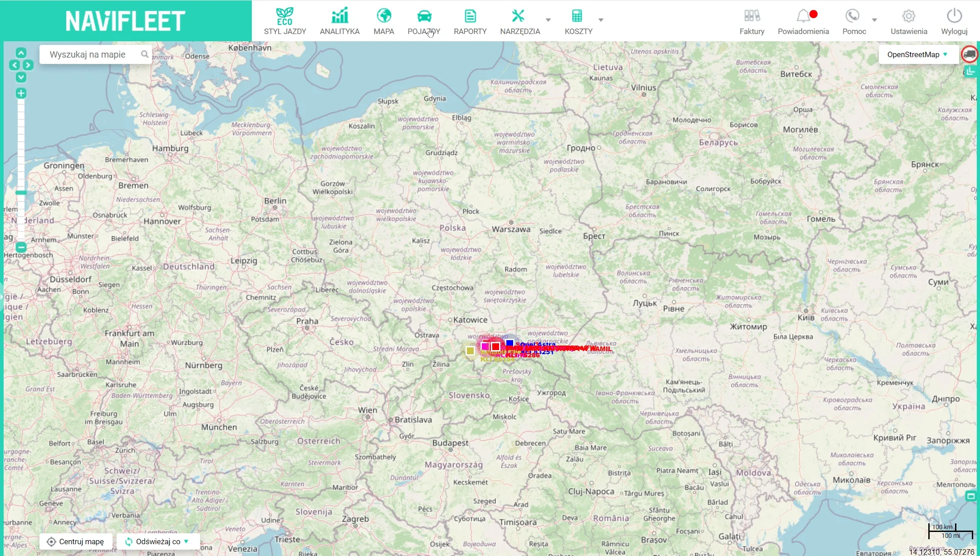Pan the map down with arrow
This screenshot has width=980, height=556.
21,77
